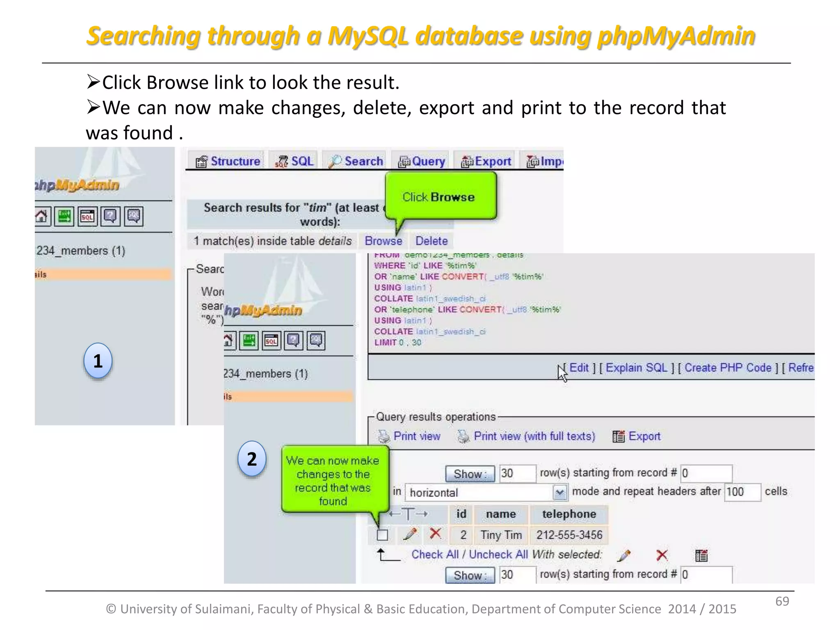Open the Query tab
Image resolution: width=840 pixels, height=630 pixels.
422,162
